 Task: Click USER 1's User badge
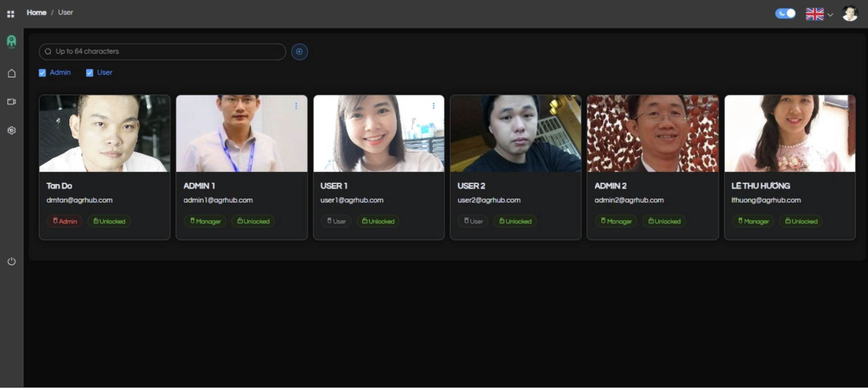(x=336, y=221)
